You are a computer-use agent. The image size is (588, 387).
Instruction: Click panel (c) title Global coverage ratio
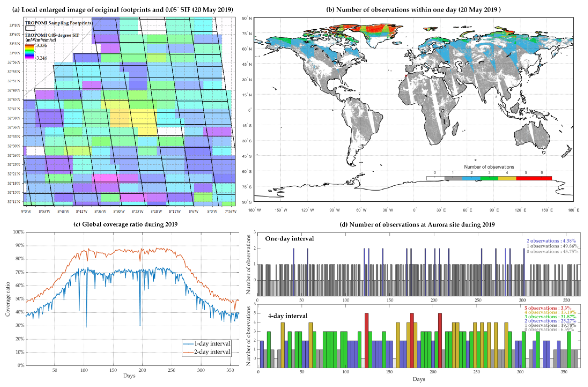coord(125,224)
